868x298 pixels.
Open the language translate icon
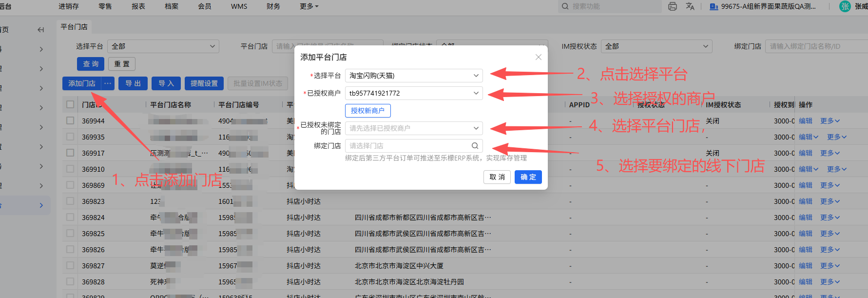690,6
